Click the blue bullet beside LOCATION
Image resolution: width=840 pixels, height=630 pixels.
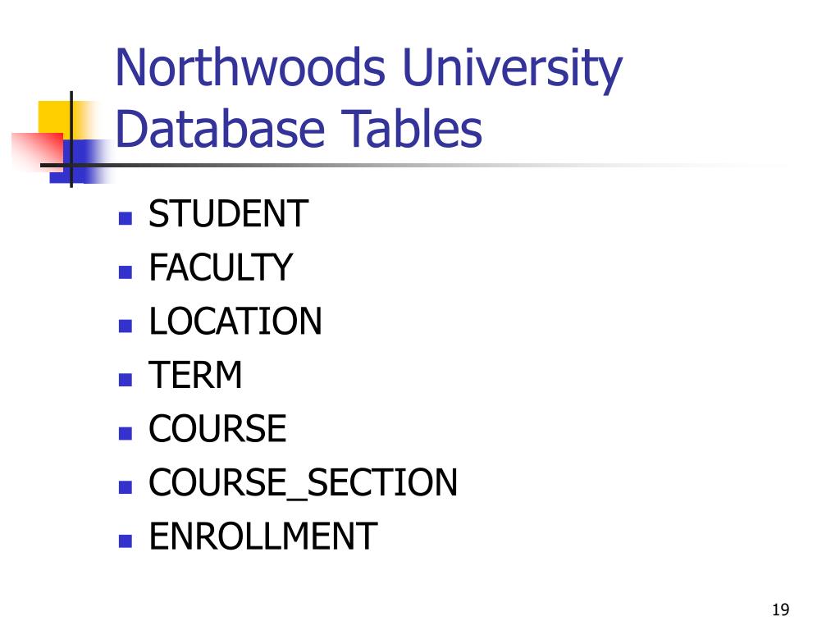click(x=126, y=326)
